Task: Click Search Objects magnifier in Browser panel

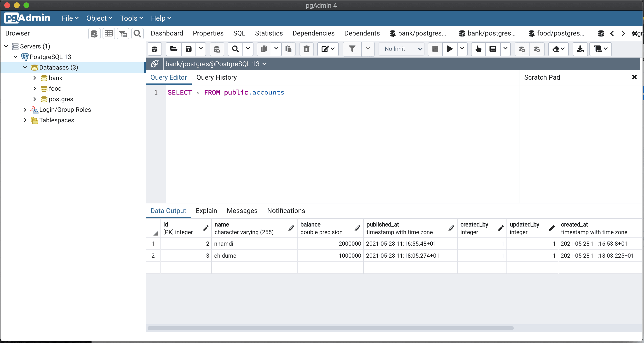Action: [137, 34]
